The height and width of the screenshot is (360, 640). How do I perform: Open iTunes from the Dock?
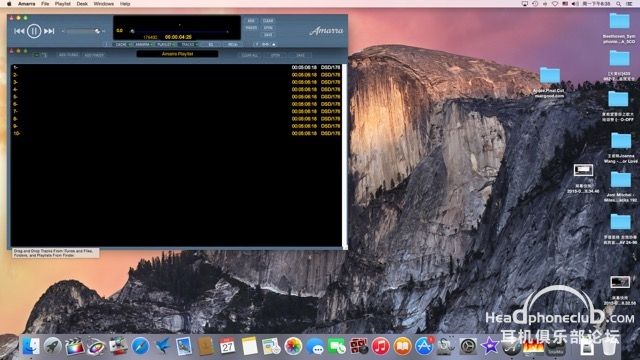380,347
